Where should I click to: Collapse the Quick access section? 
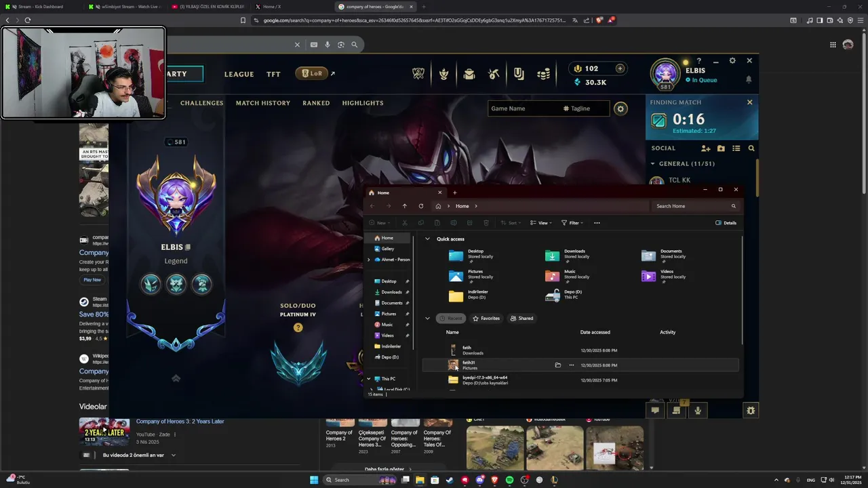click(427, 239)
